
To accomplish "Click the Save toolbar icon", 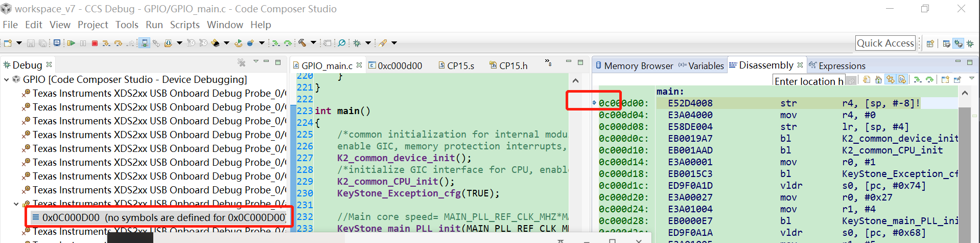I will [x=31, y=43].
